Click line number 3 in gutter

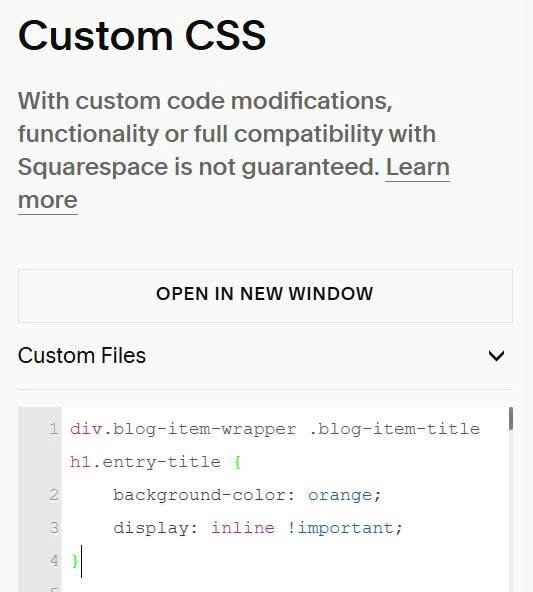click(x=54, y=528)
